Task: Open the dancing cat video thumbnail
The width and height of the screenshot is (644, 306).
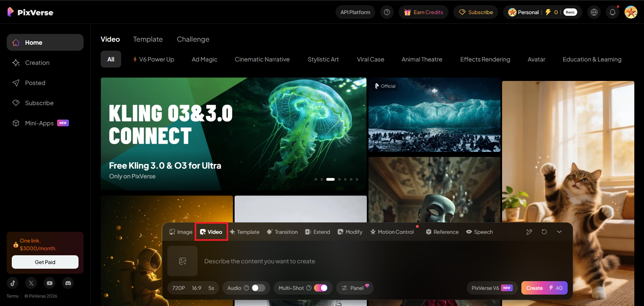Action: pos(568,193)
